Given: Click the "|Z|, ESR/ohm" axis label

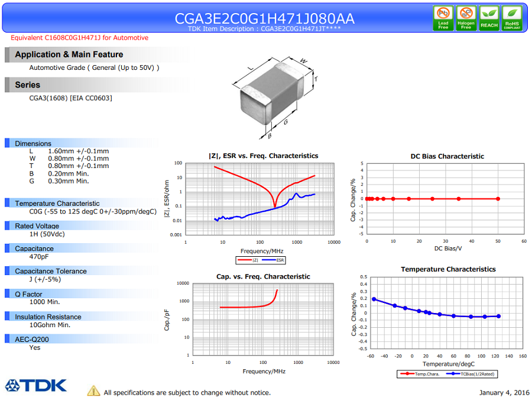Looking at the screenshot, I should [x=167, y=199].
